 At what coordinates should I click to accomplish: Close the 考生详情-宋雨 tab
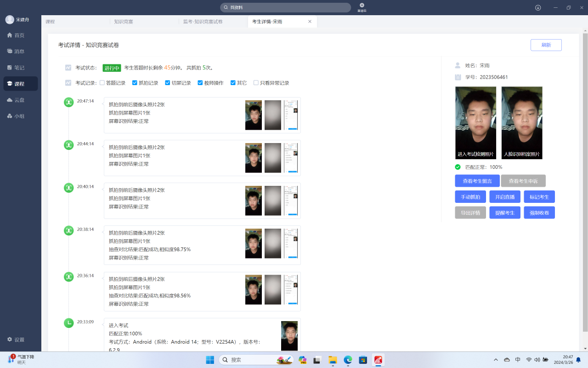click(x=310, y=22)
